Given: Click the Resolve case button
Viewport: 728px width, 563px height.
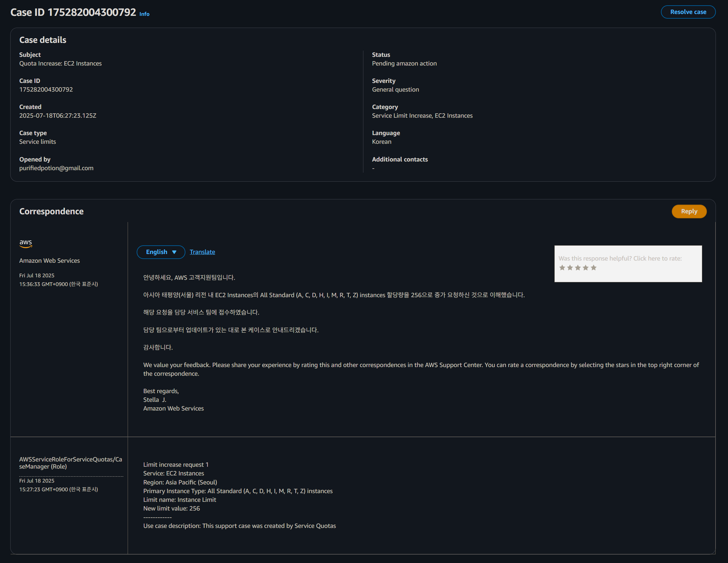Looking at the screenshot, I should [688, 12].
